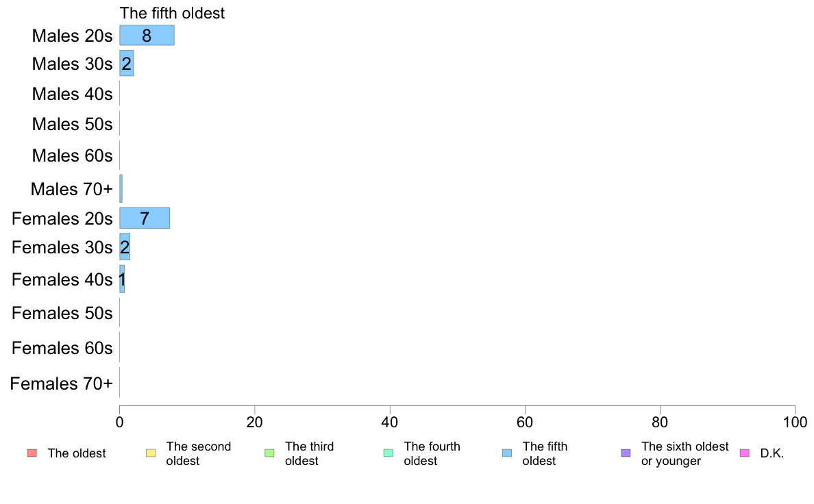Click the green 'The third oldest' legend swatch
Image resolution: width=814 pixels, height=504 pixels.
click(269, 453)
